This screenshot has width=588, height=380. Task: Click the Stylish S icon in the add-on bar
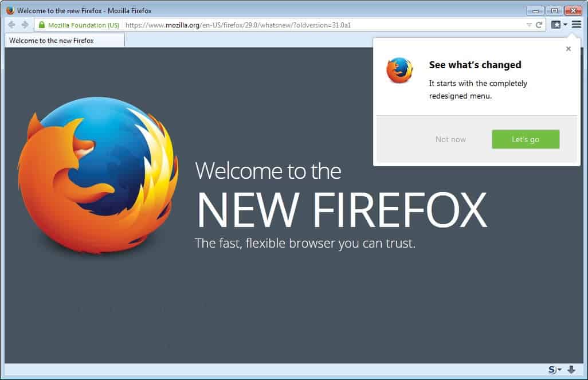pos(552,370)
